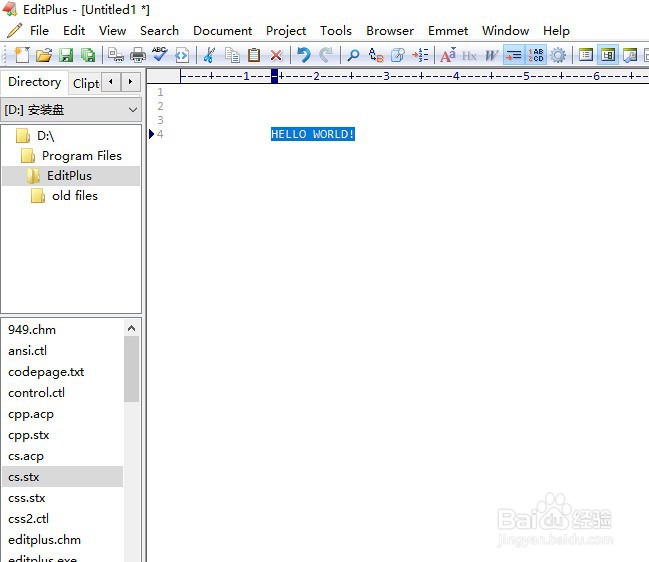Select file codepage.txt
The image size is (649, 562).
coord(46,372)
